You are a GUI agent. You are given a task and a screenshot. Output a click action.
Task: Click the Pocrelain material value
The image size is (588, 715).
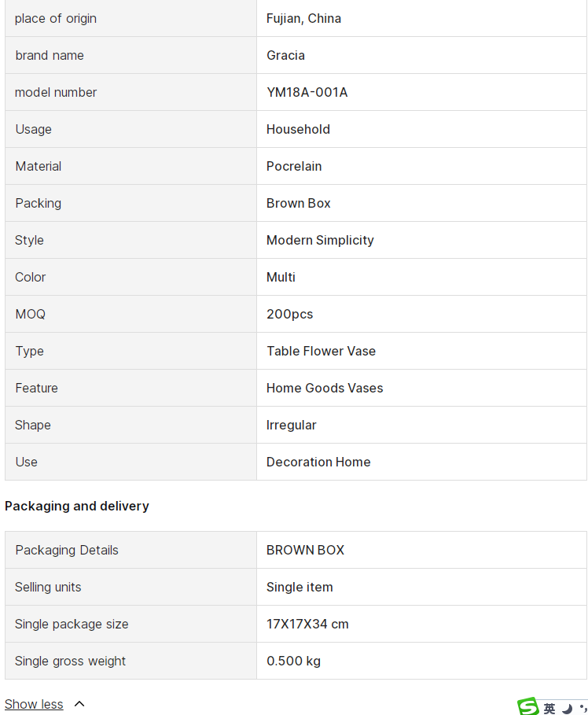[294, 166]
